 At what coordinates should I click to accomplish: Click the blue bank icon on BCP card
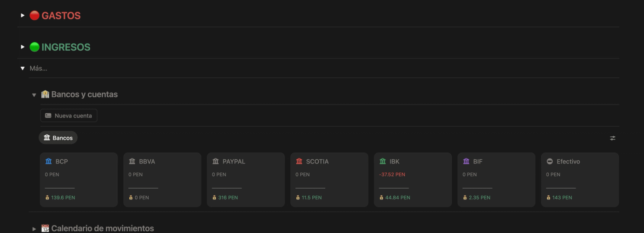pyautogui.click(x=49, y=161)
